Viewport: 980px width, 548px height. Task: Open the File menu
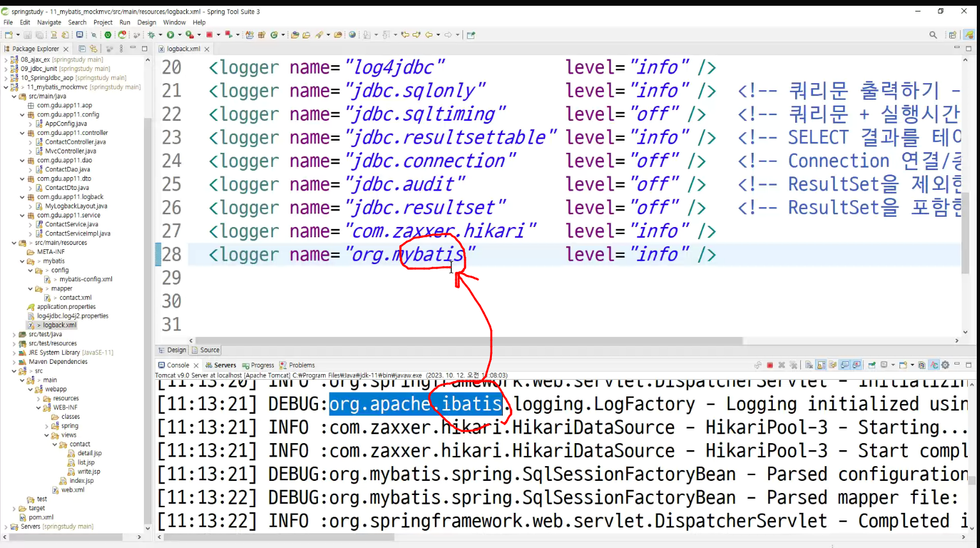point(8,22)
